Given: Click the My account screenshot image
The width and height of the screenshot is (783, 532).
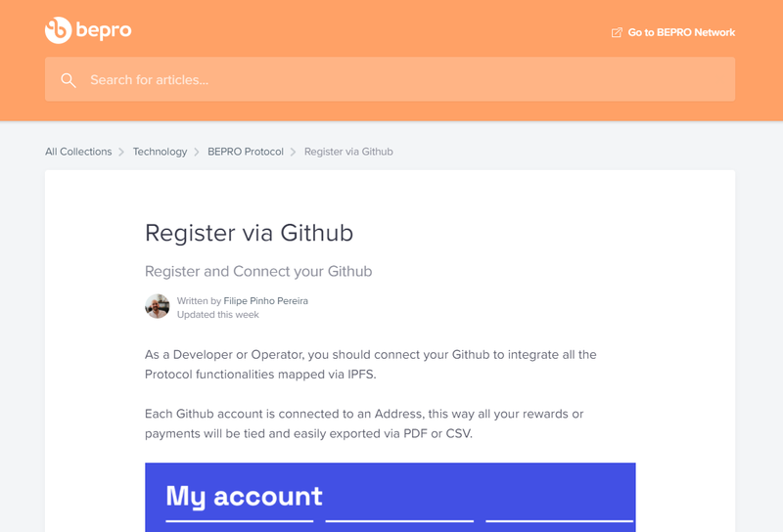Looking at the screenshot, I should (x=390, y=497).
